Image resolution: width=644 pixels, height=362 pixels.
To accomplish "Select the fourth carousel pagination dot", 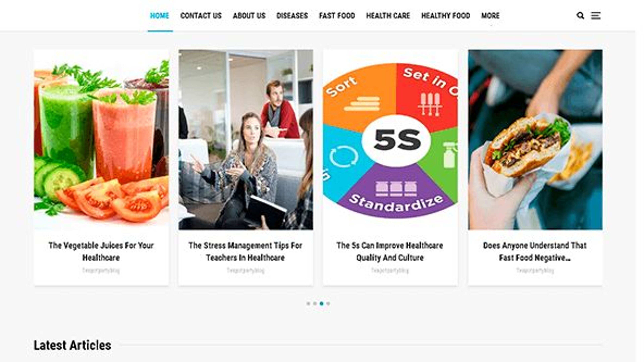I will (x=328, y=304).
